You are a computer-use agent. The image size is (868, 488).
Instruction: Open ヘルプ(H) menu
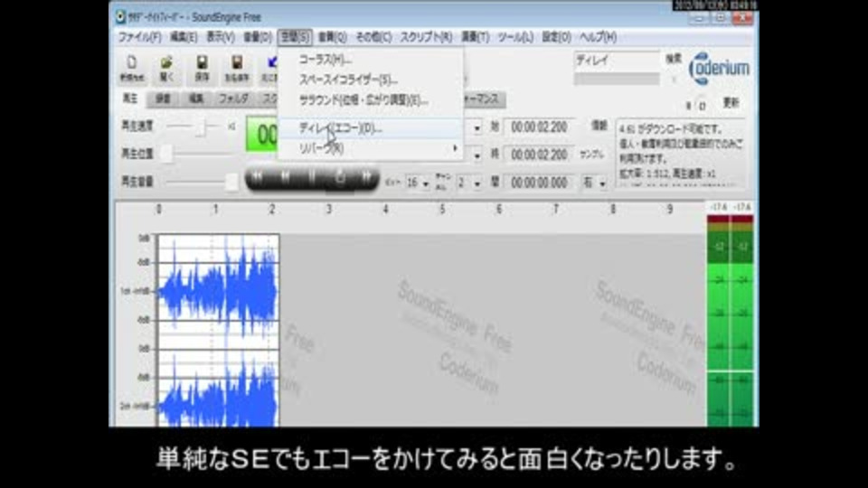tap(598, 37)
